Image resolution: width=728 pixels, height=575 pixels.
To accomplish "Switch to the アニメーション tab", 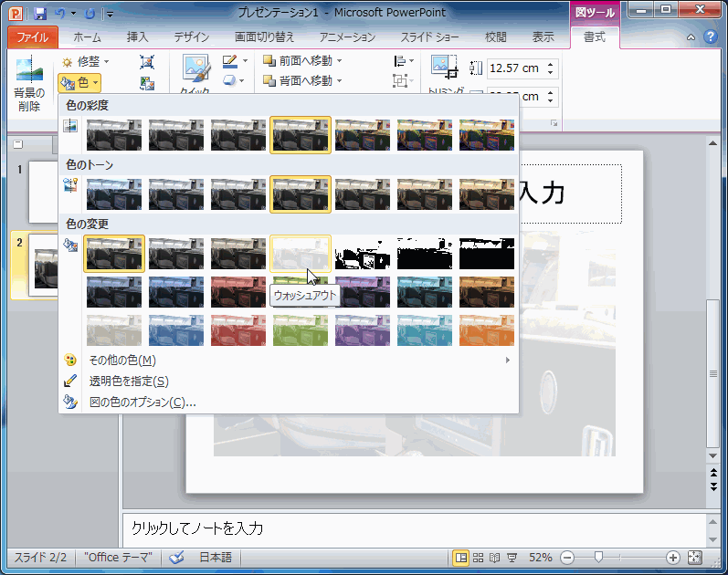I will tap(347, 37).
